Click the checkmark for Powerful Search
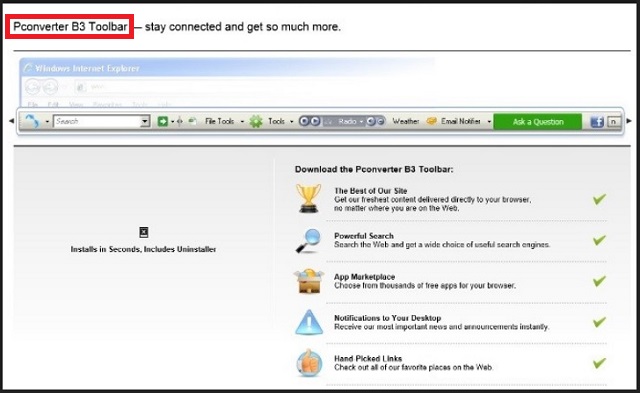 pos(599,240)
